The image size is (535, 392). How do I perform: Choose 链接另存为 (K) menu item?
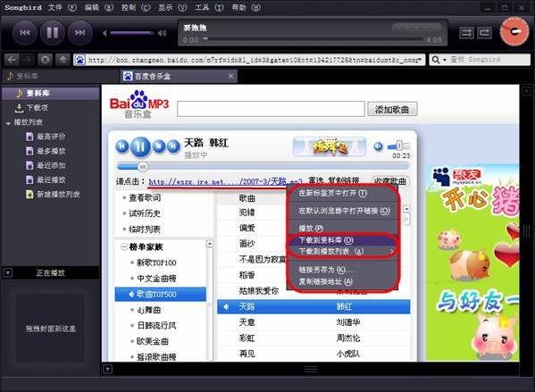click(x=326, y=270)
